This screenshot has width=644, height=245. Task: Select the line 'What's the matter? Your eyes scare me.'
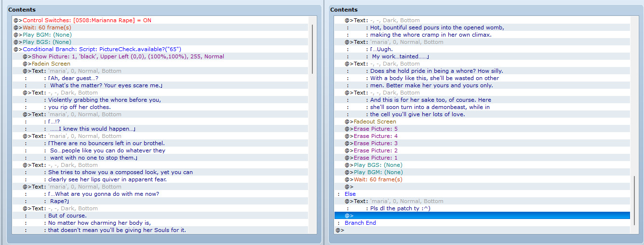click(160, 85)
